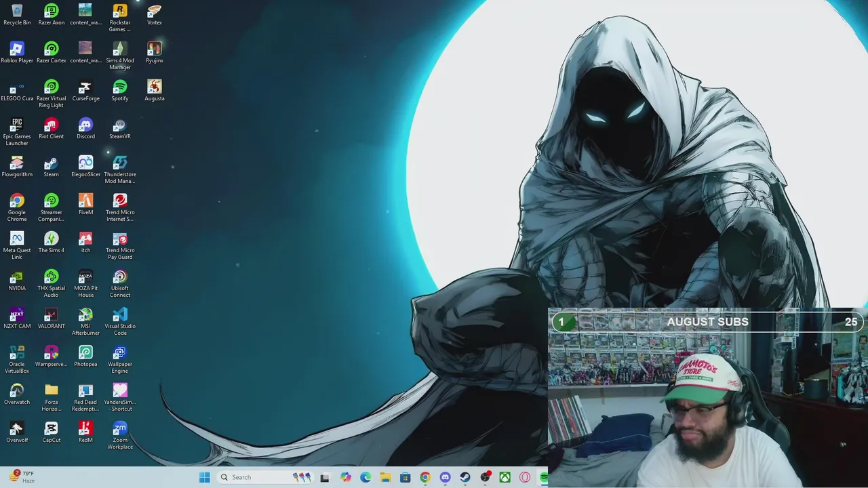Open the Windows Start menu button
This screenshot has height=488, width=868.
[x=204, y=477]
